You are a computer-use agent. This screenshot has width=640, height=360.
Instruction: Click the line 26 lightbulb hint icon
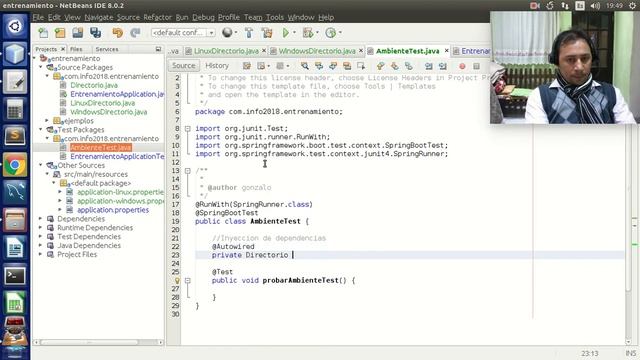177,281
